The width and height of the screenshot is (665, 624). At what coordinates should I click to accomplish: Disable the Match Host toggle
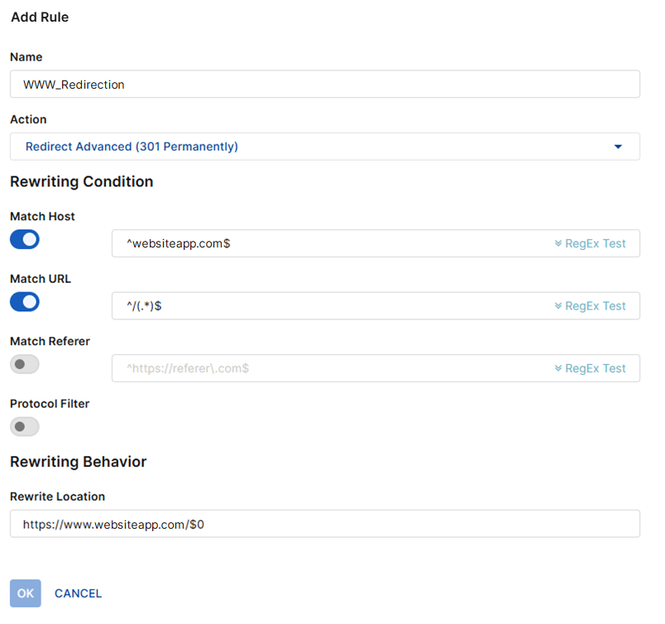[25, 240]
